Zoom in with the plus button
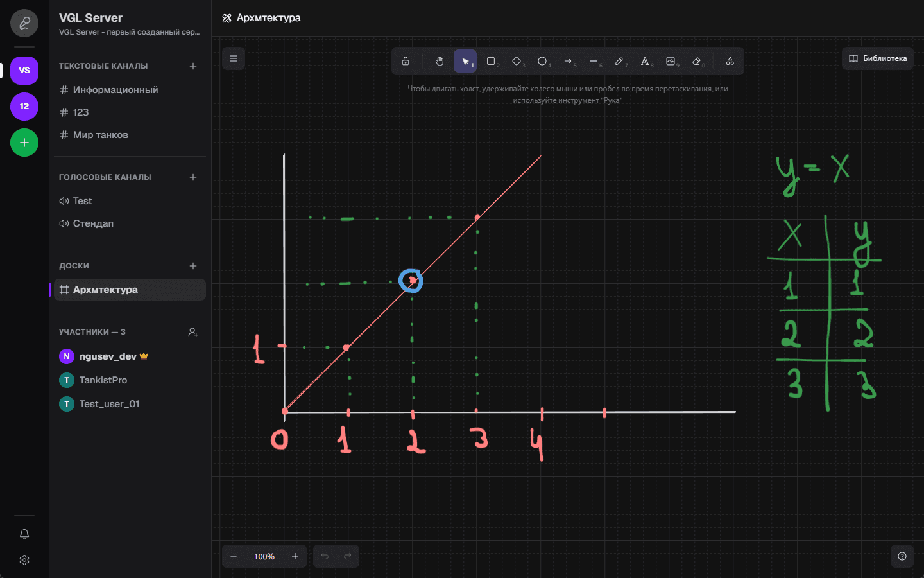 (295, 556)
